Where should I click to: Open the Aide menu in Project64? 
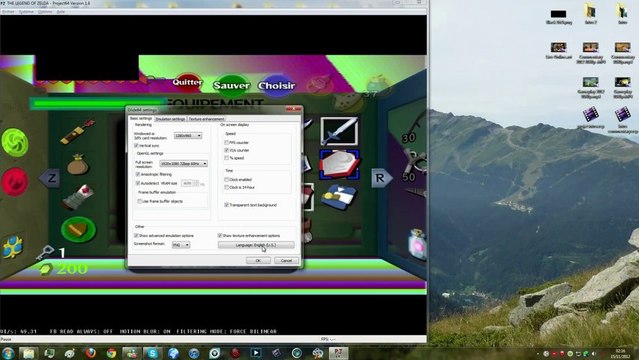[61, 11]
